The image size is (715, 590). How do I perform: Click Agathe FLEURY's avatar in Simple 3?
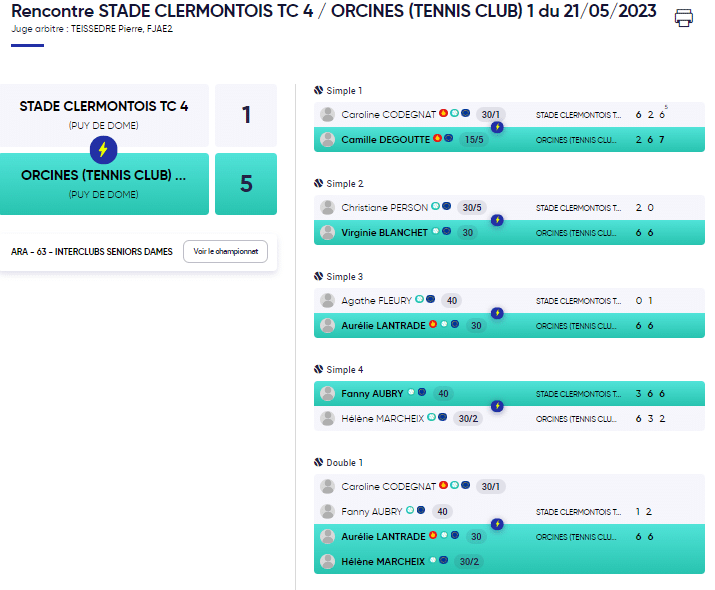327,300
